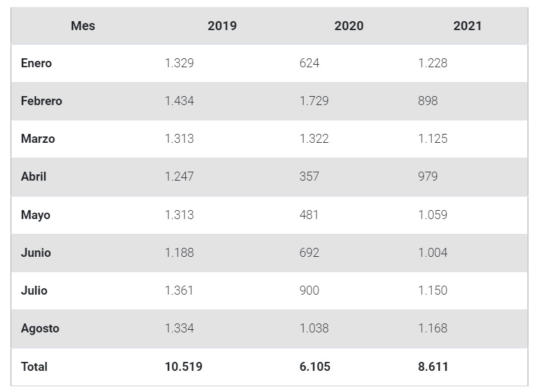Click the Mayo row label
Viewport: 535px width, 392px height.
35,215
